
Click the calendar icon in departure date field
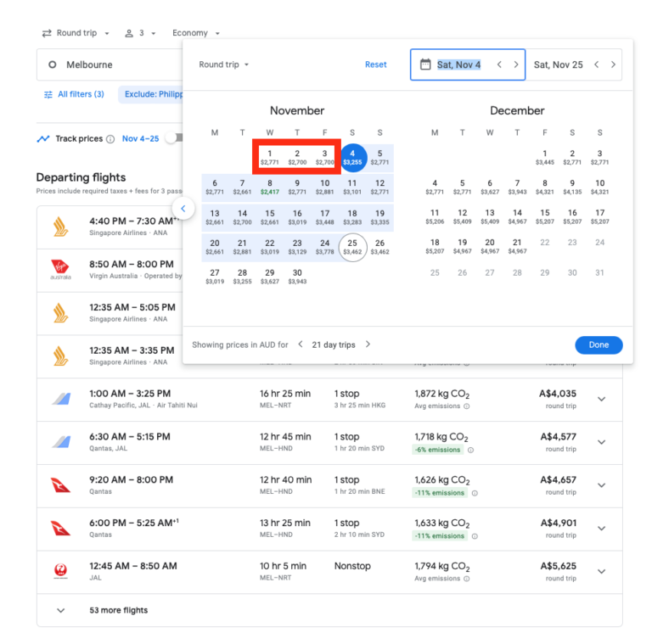click(x=425, y=64)
